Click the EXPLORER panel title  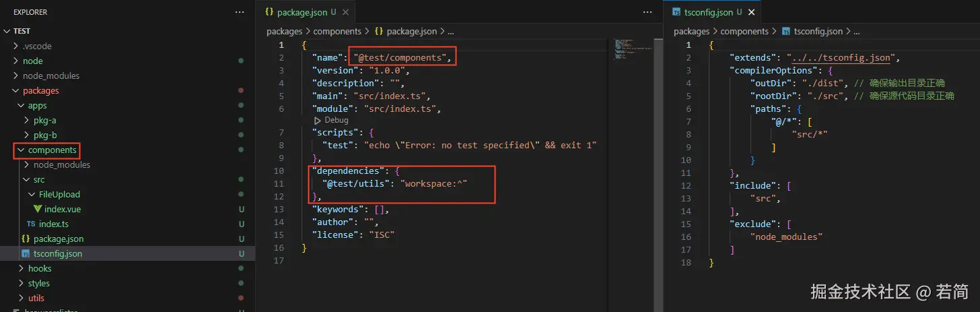pos(30,12)
